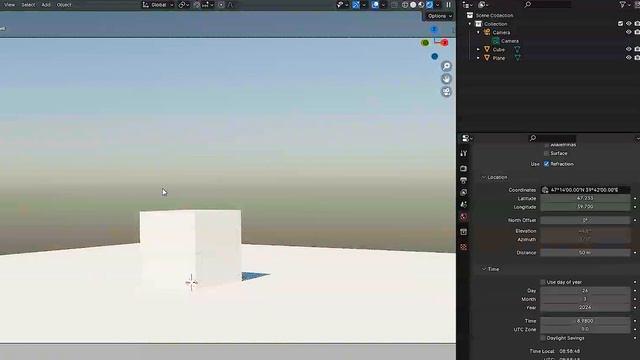This screenshot has height=360, width=640.
Task: Toggle the camera view icon
Action: 447,91
